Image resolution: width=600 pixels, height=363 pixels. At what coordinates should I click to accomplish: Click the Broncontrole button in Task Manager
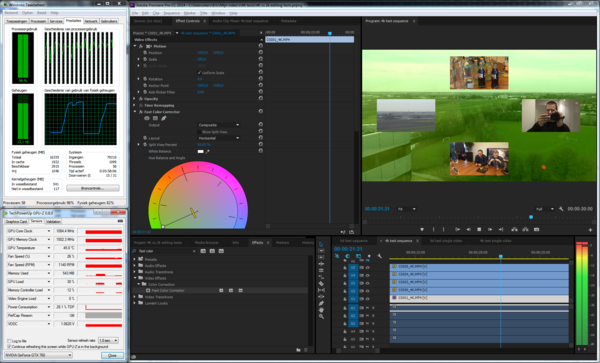pyautogui.click(x=93, y=188)
